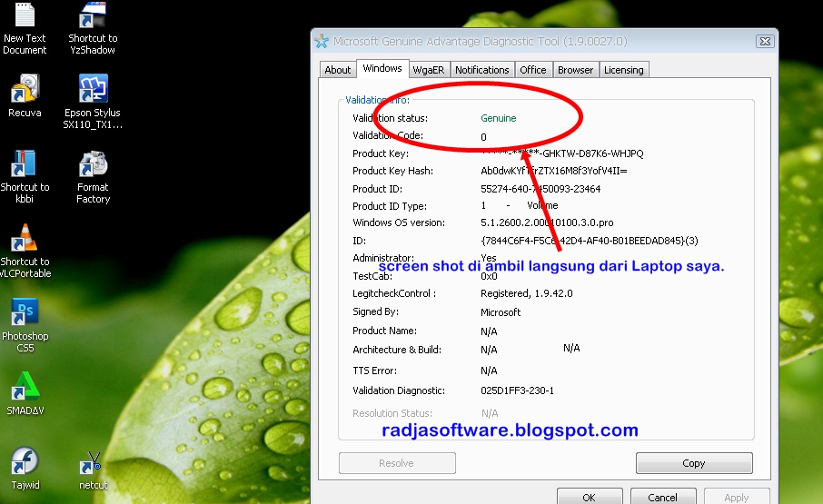Click the Validation Diagnostic value 025D1FF3-230-1
The width and height of the screenshot is (823, 504).
pyautogui.click(x=517, y=390)
